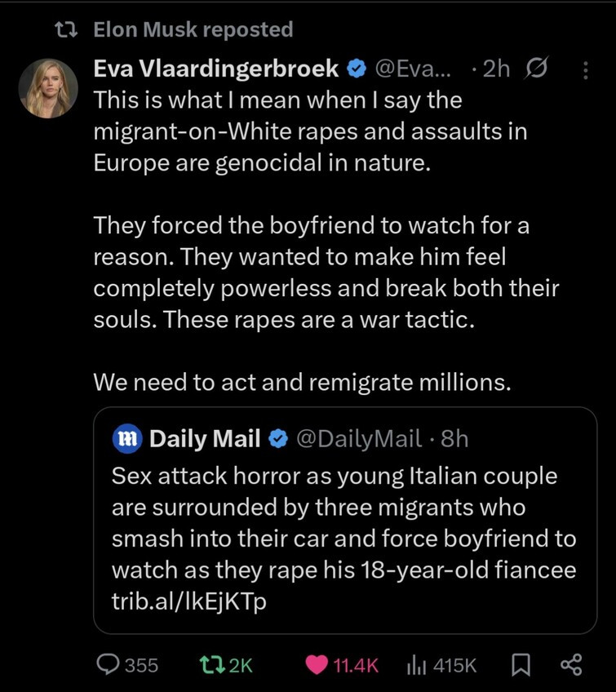The height and width of the screenshot is (692, 616).
Task: Open the share icon in action bar
Action: coord(570,665)
